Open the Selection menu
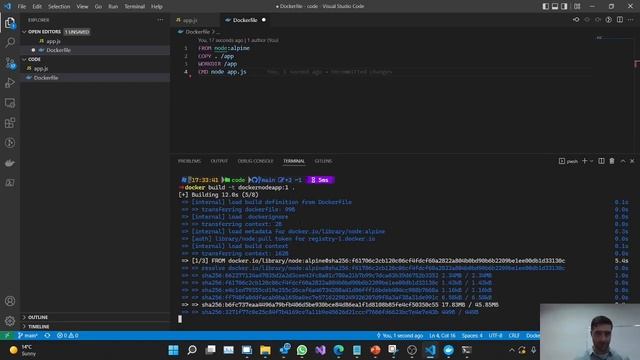640x360 pixels. pos(59,7)
